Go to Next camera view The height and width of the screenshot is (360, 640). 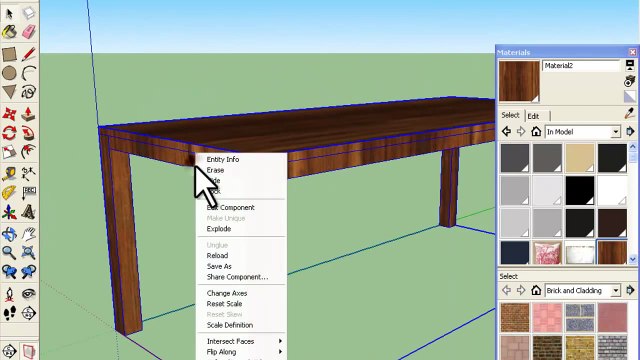click(x=29, y=272)
